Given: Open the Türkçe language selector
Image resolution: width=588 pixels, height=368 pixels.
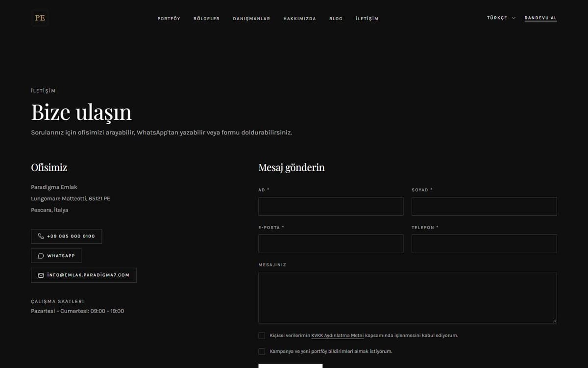Looking at the screenshot, I should [x=501, y=18].
